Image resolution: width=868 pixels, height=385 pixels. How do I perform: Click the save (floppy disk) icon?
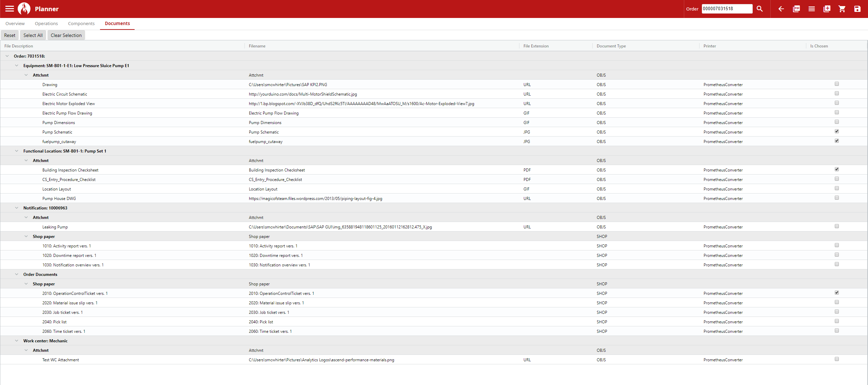(857, 9)
